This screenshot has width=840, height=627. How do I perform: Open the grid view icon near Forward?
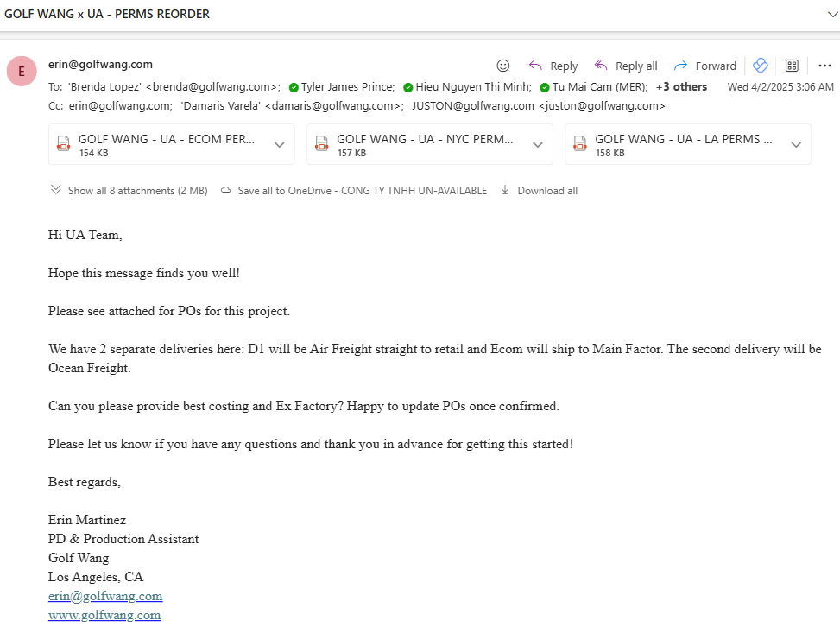coord(792,66)
